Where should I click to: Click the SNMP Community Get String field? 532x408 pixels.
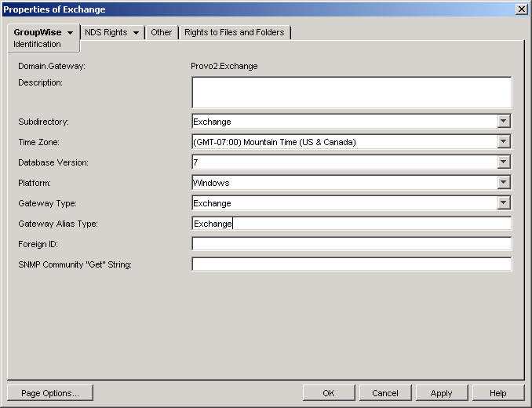pos(352,264)
